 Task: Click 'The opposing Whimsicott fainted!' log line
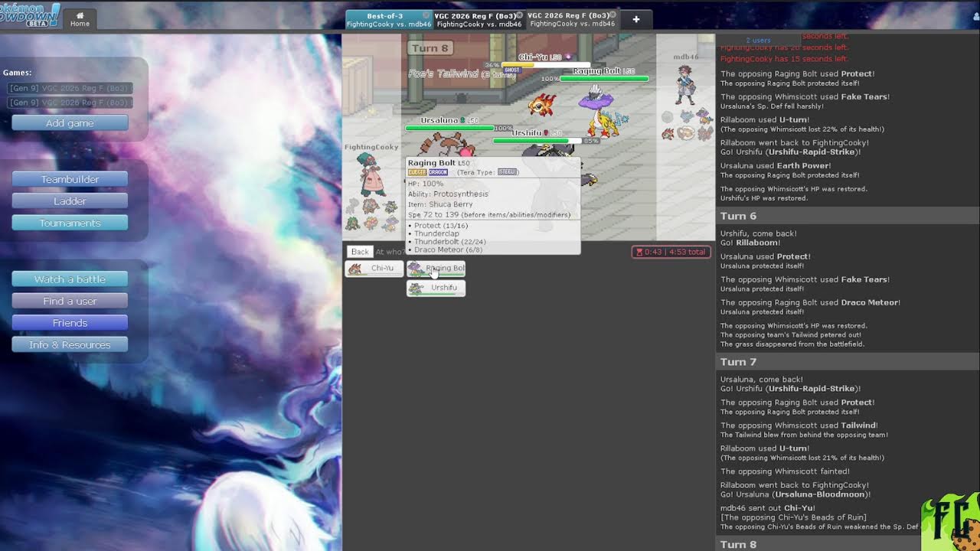(x=785, y=471)
